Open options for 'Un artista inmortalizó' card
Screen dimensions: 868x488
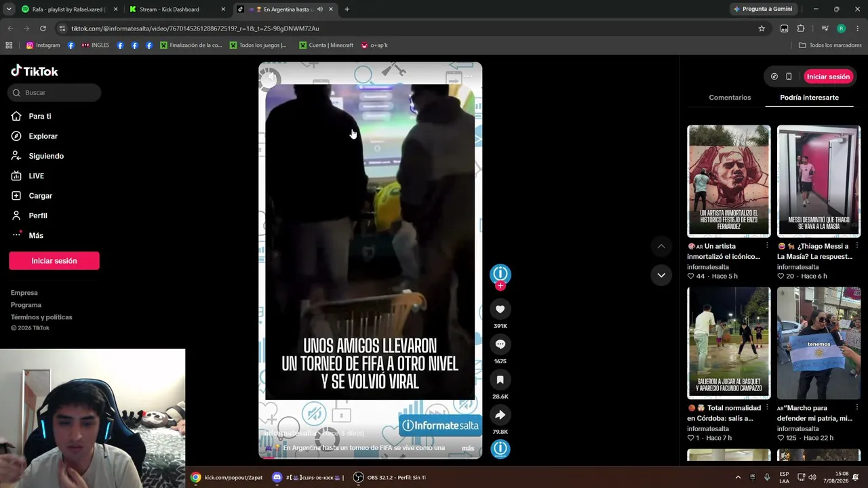pos(767,246)
